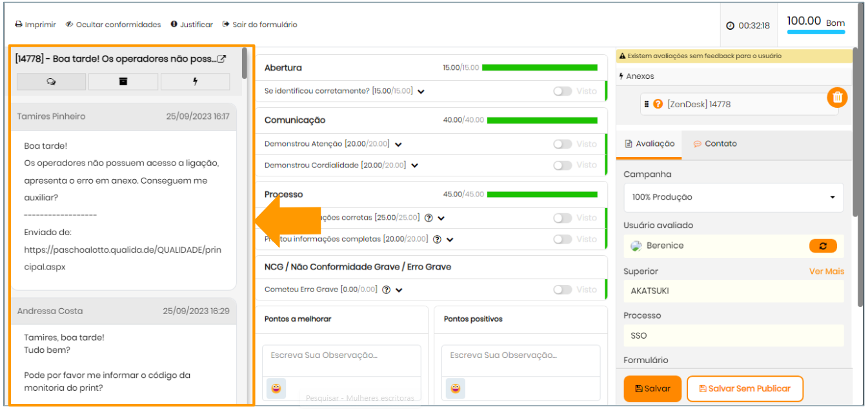Click the Abertura green score bar
Image resolution: width=868 pixels, height=409 pixels.
click(540, 68)
